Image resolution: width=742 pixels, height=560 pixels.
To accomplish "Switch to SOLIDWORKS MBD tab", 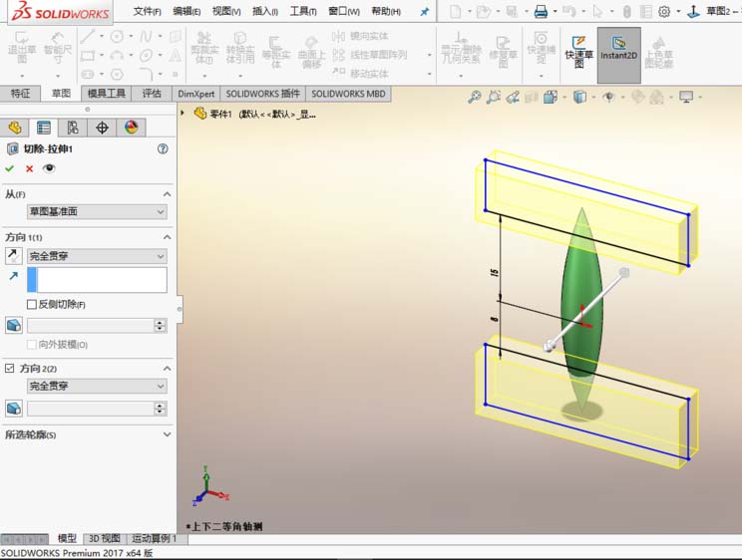I will [348, 94].
